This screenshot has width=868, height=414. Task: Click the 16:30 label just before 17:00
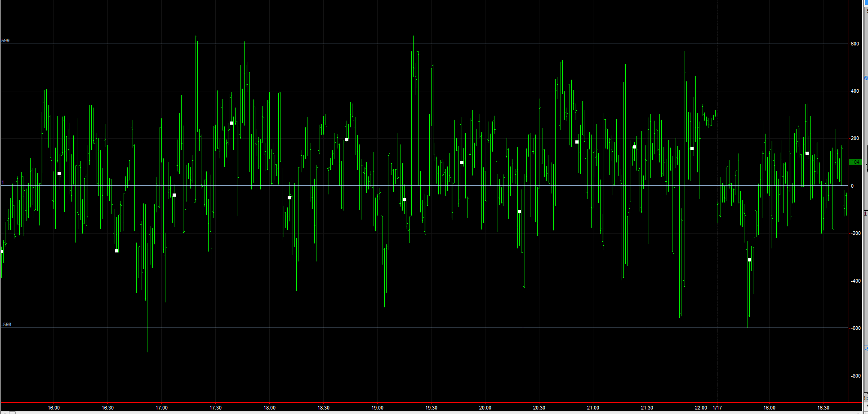[108, 408]
